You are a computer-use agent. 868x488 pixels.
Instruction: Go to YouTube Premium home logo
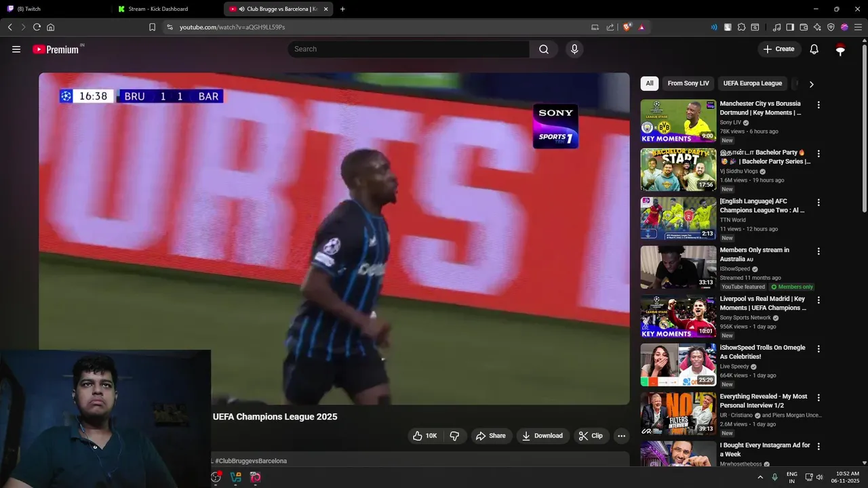pos(58,49)
